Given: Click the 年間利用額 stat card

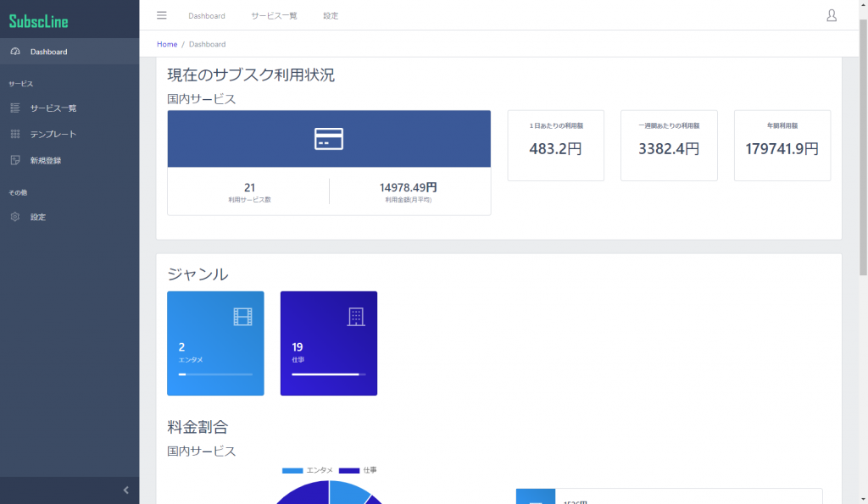Looking at the screenshot, I should [782, 145].
